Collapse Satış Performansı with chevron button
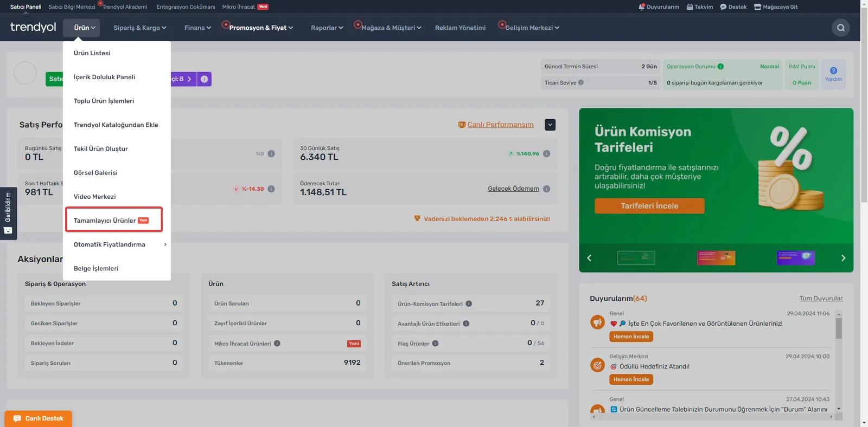The width and height of the screenshot is (868, 427). click(x=550, y=125)
